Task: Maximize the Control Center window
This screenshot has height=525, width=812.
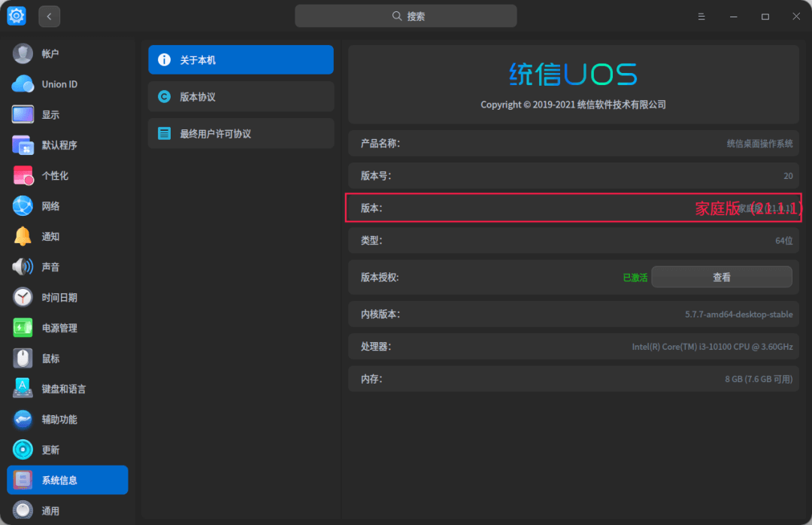Action: 765,17
